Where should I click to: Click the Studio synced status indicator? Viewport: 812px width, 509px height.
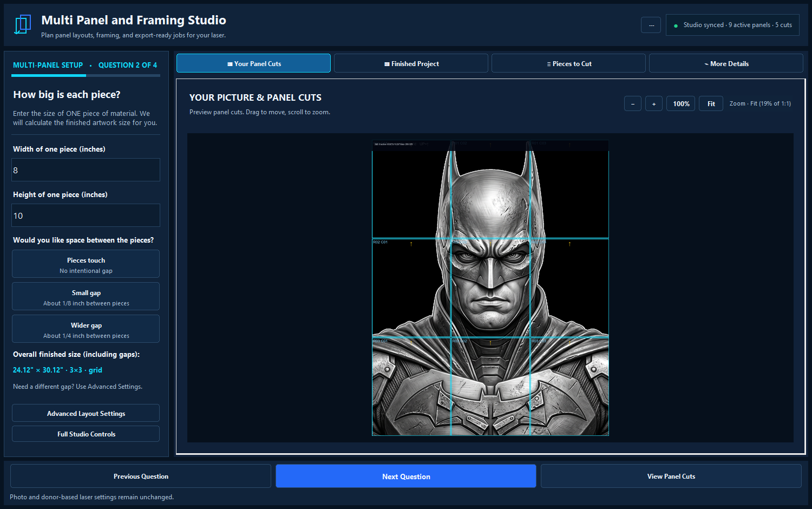(732, 25)
